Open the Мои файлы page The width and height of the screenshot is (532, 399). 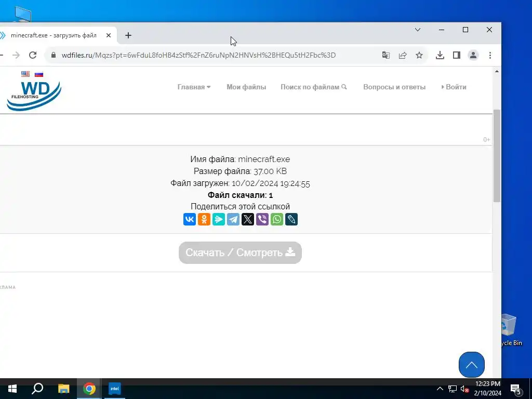246,87
